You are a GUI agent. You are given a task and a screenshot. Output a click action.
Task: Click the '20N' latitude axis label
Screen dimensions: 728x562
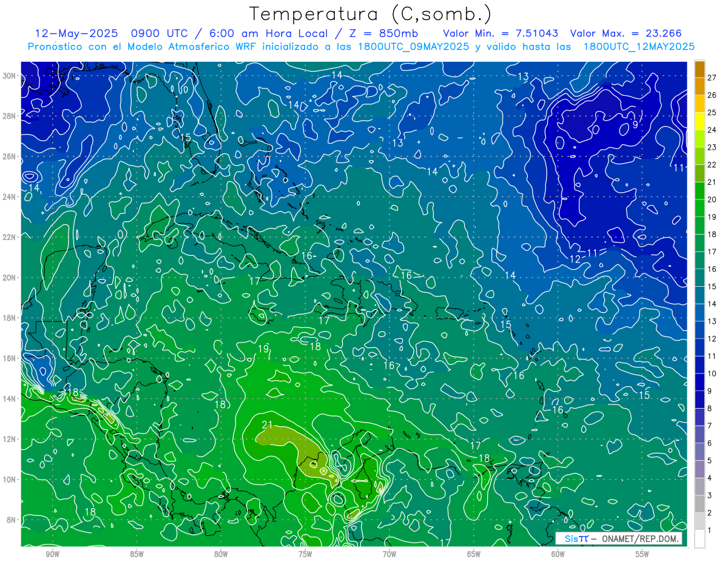[x=9, y=277]
